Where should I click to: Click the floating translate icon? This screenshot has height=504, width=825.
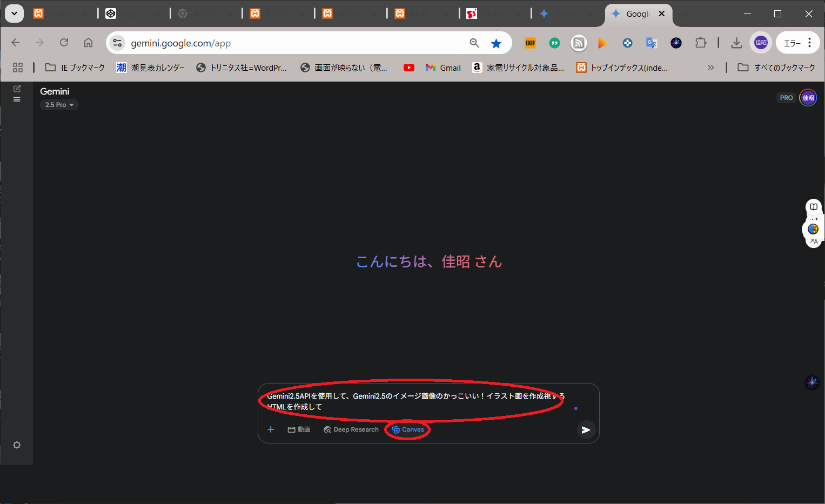[814, 241]
